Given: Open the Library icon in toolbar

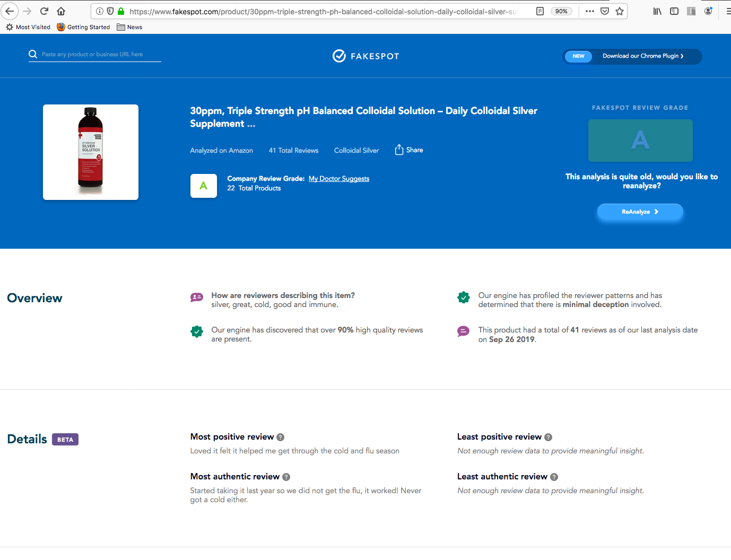Looking at the screenshot, I should 657,11.
